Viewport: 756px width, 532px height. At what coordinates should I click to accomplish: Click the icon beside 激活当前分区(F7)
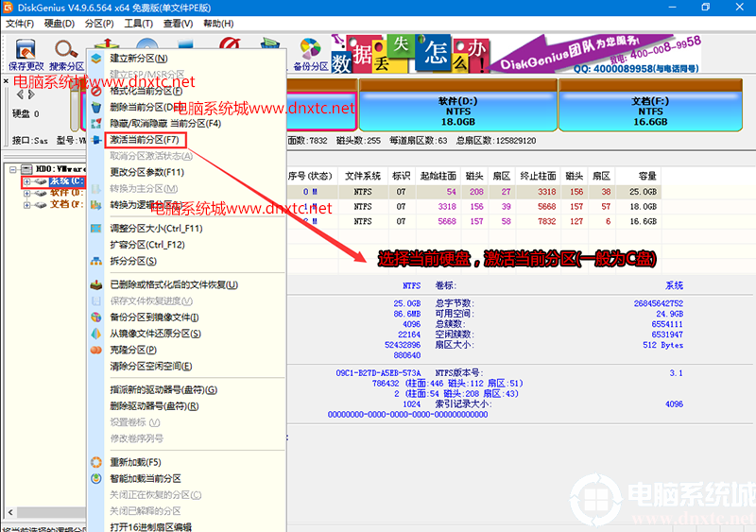tap(96, 140)
